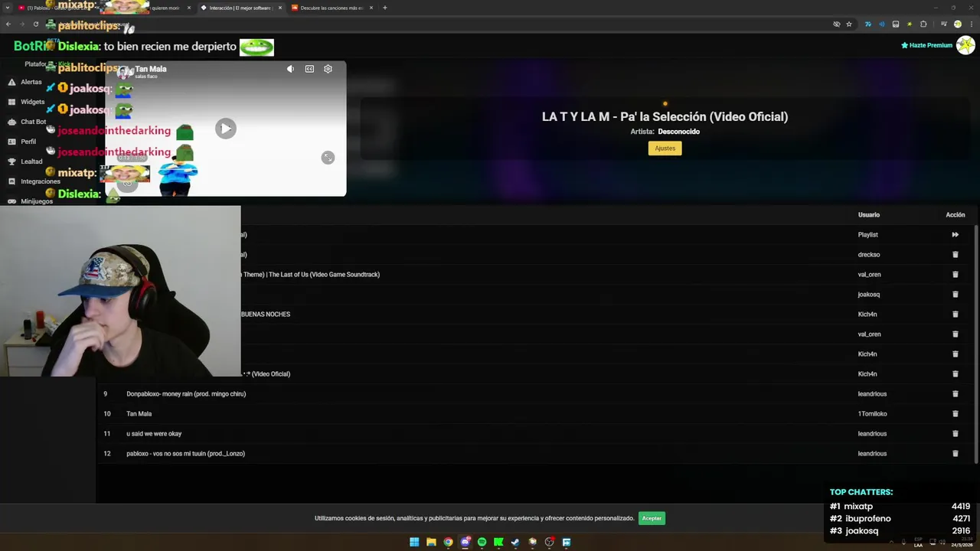The height and width of the screenshot is (551, 980).
Task: Open the tab search dropdown arrow
Action: tap(8, 8)
